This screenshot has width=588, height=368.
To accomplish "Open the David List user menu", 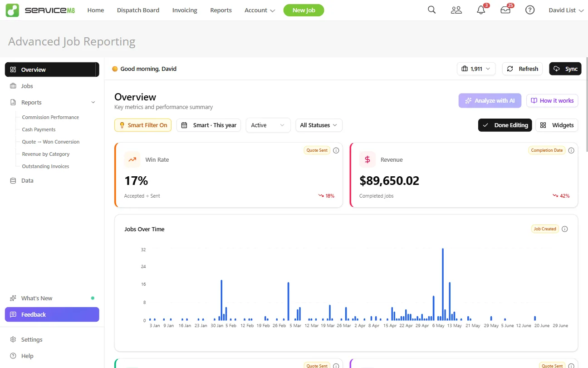I will pos(566,10).
